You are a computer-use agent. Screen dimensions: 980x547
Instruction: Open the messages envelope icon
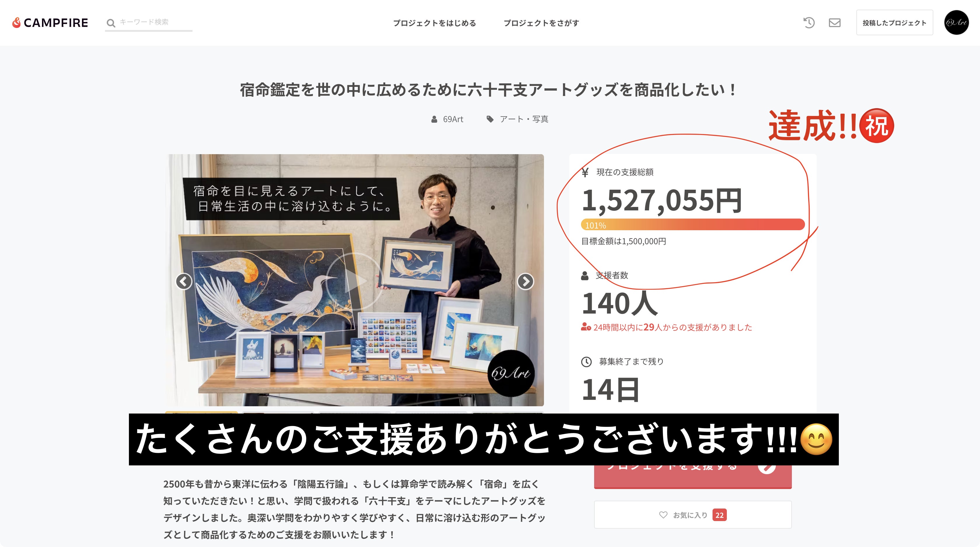click(x=835, y=23)
